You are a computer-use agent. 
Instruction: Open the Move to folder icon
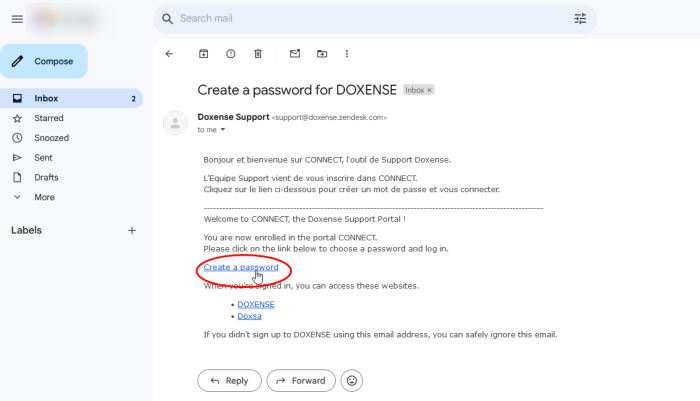[x=322, y=53]
